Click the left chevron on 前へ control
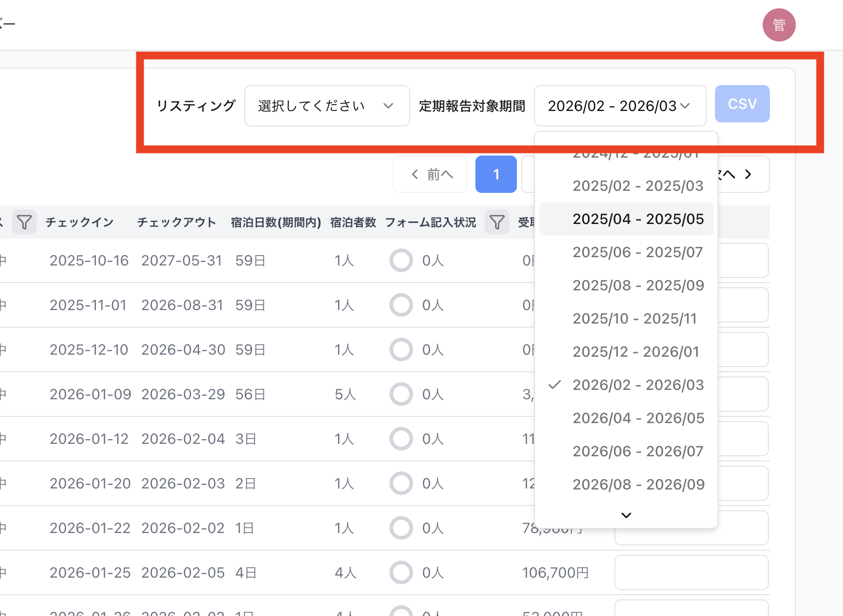 [414, 174]
